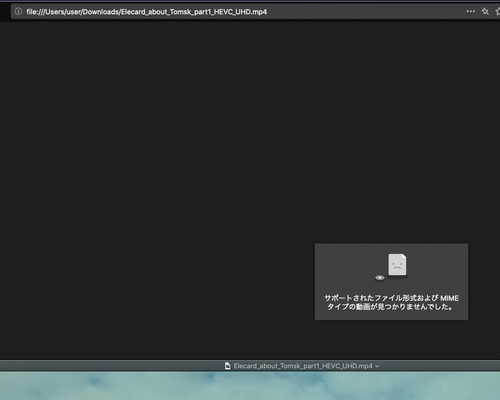The height and width of the screenshot is (400, 500).
Task: Click the .mp4 extension at URL end
Action: pos(259,12)
